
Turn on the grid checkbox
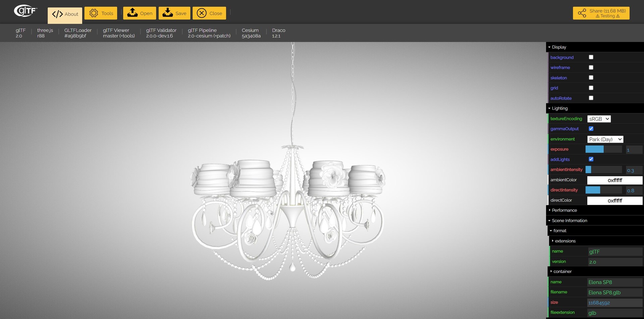click(591, 88)
